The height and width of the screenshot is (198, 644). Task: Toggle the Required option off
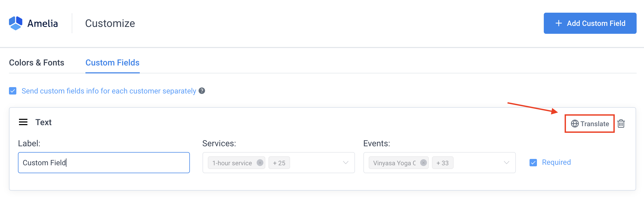coord(533,163)
